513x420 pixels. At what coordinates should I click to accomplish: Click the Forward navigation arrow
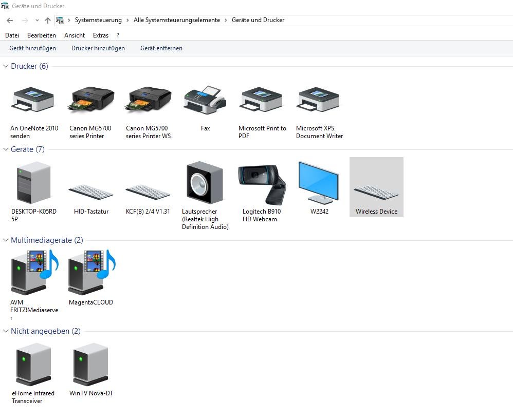[25, 20]
